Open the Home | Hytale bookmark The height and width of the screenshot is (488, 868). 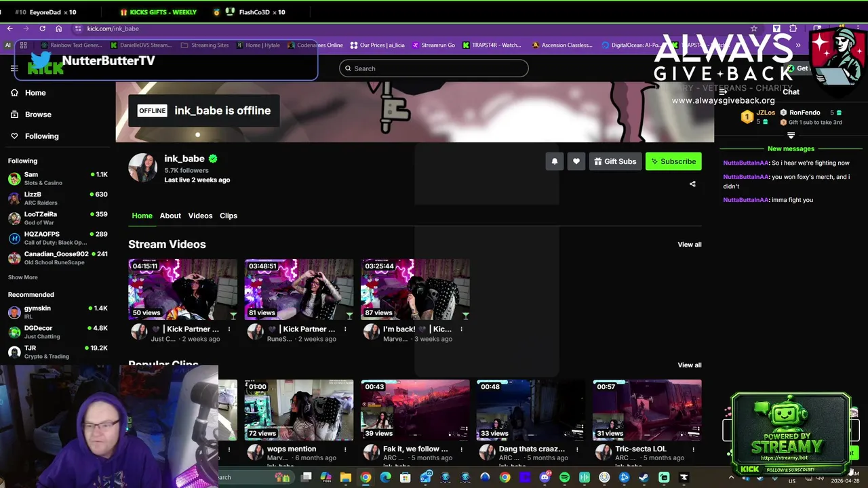258,45
